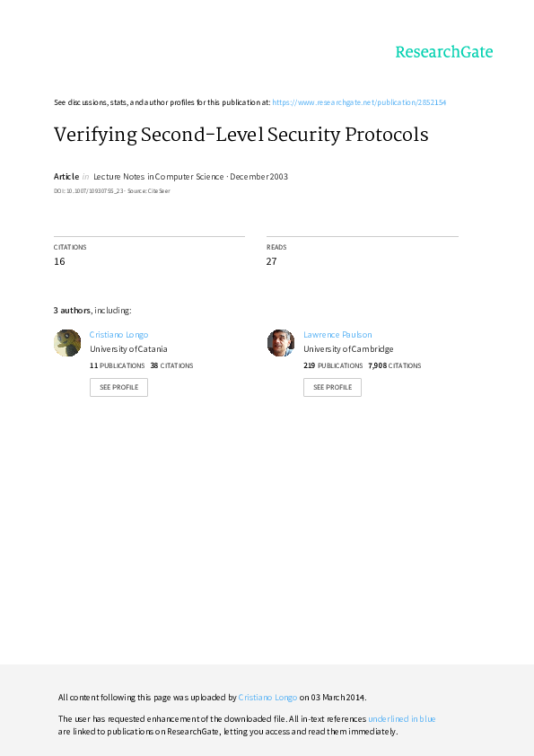Follow the Cristiano Longo author name link
The width and height of the screenshot is (534, 756).
point(118,335)
